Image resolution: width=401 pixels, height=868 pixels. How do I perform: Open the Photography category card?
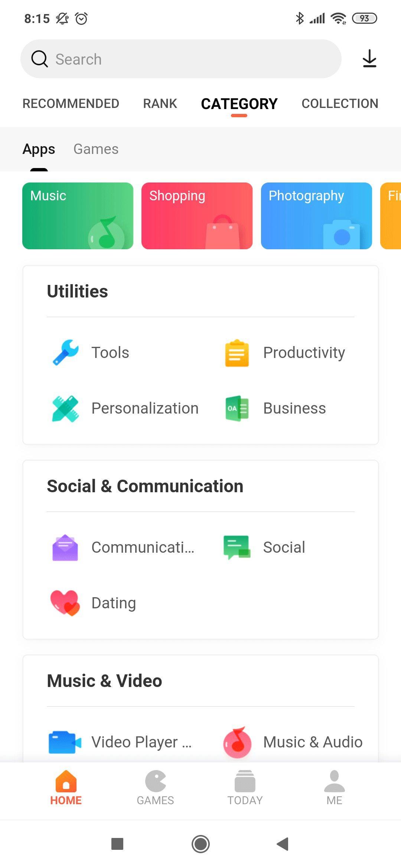(316, 216)
